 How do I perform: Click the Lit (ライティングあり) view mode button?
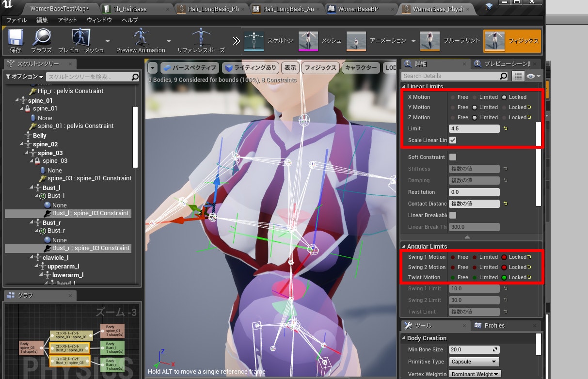click(x=251, y=68)
